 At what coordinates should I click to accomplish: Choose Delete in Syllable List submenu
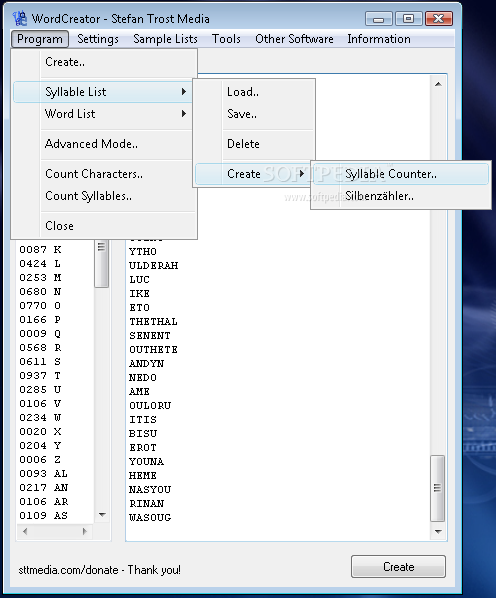point(255,144)
